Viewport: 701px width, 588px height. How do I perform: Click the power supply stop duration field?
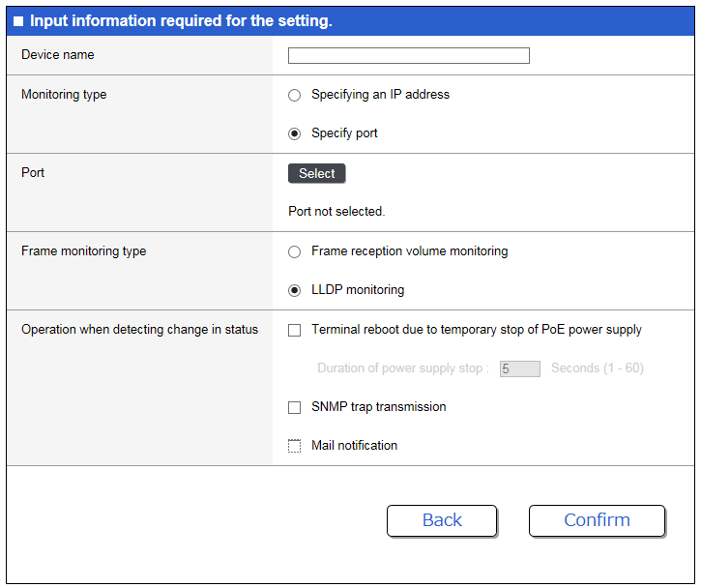(519, 368)
